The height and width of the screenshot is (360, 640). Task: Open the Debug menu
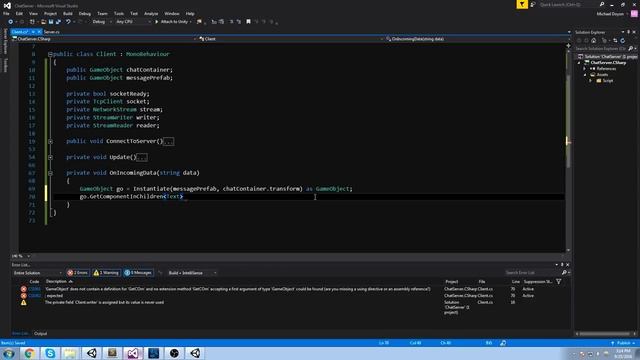(85, 13)
